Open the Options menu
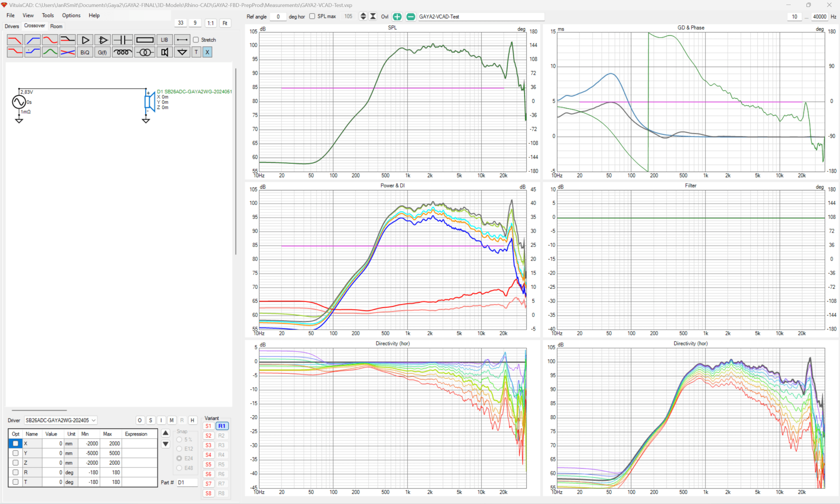 click(x=71, y=15)
